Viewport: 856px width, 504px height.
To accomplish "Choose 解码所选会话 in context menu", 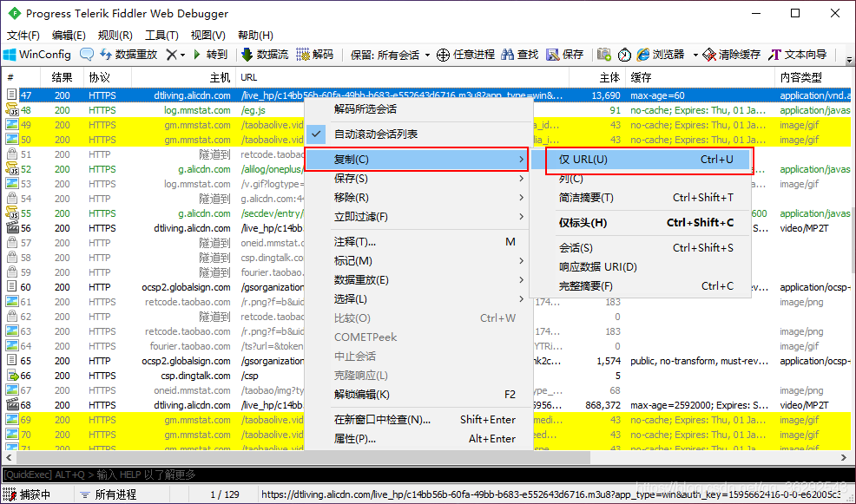I will 418,109.
